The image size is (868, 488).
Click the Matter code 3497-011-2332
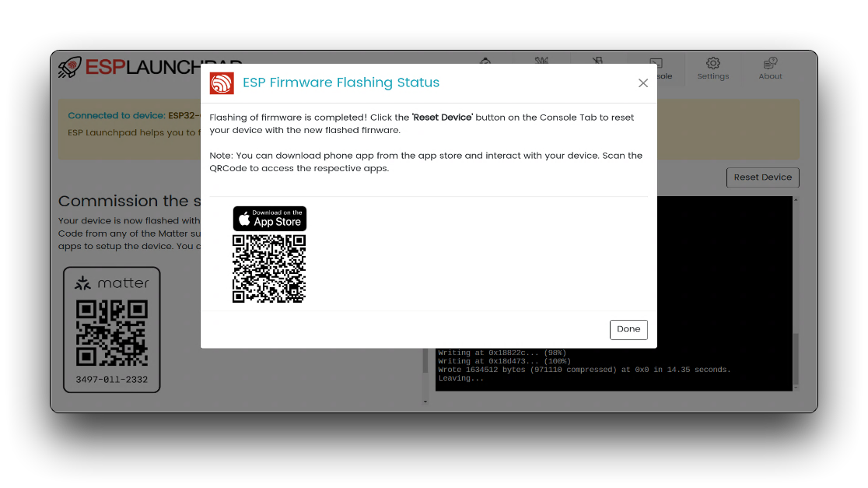tap(112, 380)
